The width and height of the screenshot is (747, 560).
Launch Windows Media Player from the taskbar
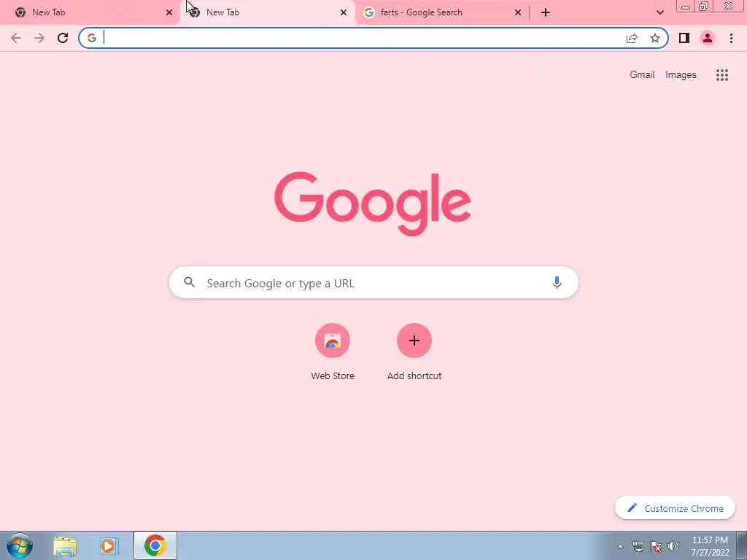click(109, 545)
